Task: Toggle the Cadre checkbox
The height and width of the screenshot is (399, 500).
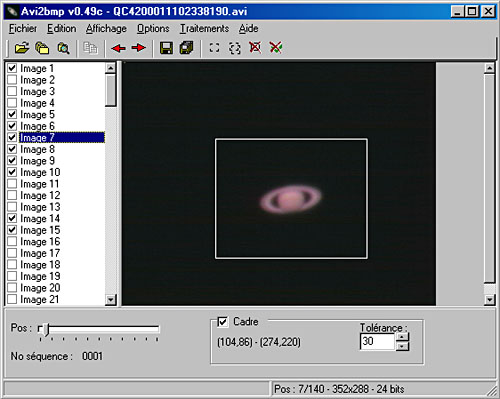Action: point(222,322)
